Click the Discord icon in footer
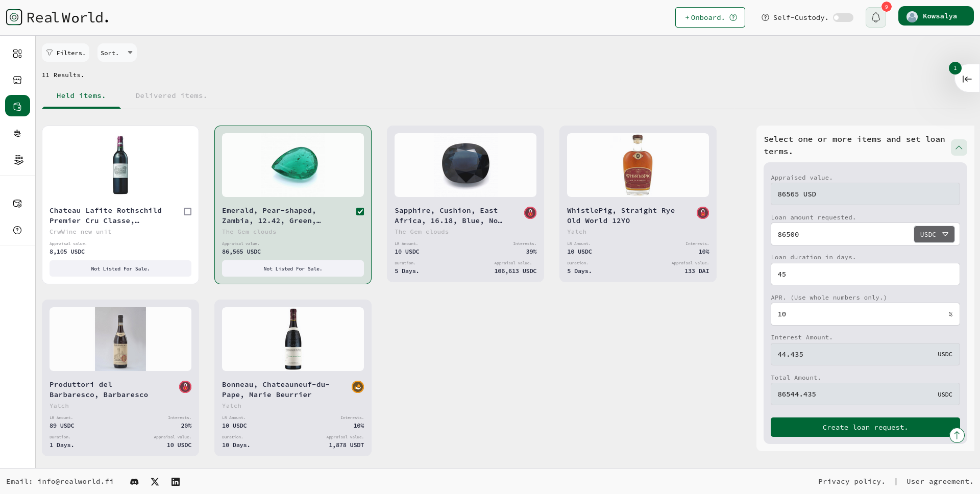Viewport: 980px width, 494px height. [x=134, y=482]
